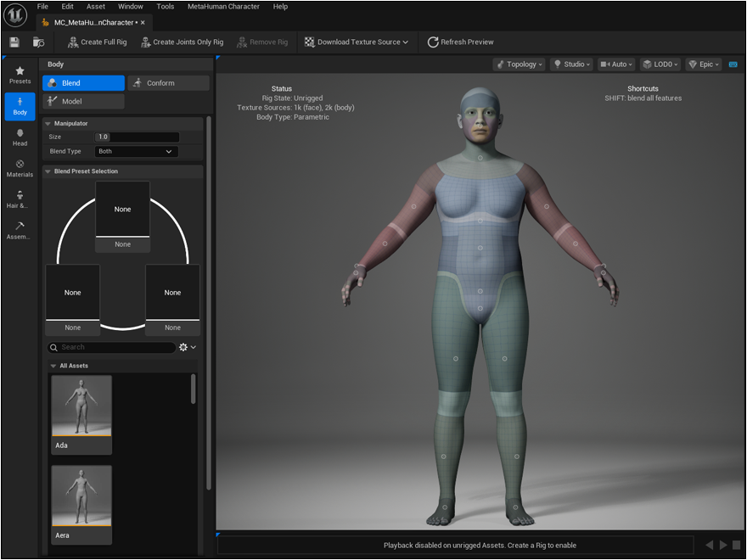Collapse the All Assets section
Image resolution: width=747 pixels, height=560 pixels.
[53, 367]
